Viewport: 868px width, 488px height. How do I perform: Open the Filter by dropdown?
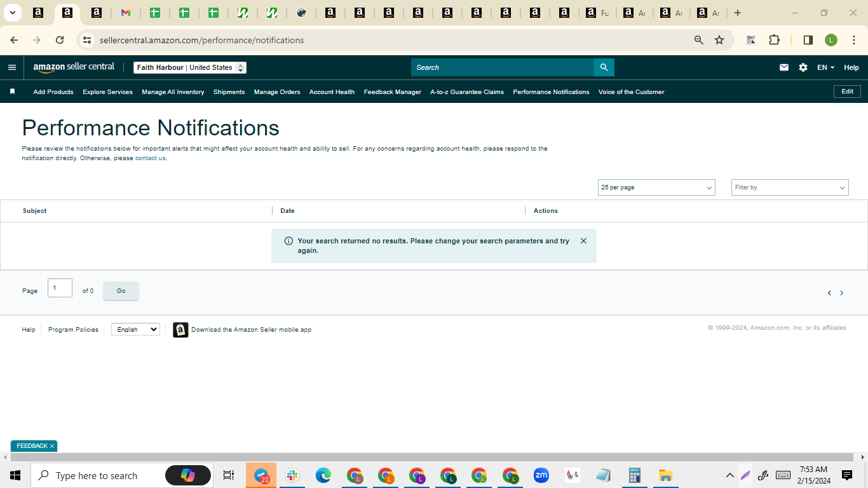(x=790, y=187)
